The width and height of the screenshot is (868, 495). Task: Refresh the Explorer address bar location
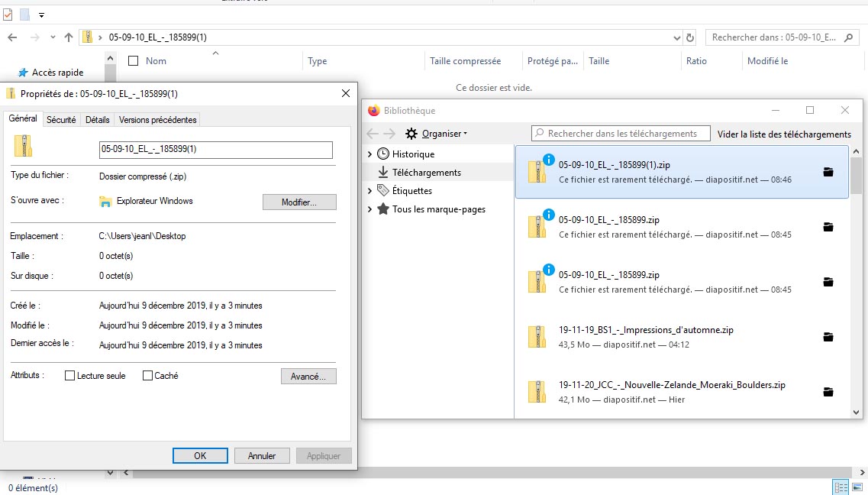click(x=690, y=37)
